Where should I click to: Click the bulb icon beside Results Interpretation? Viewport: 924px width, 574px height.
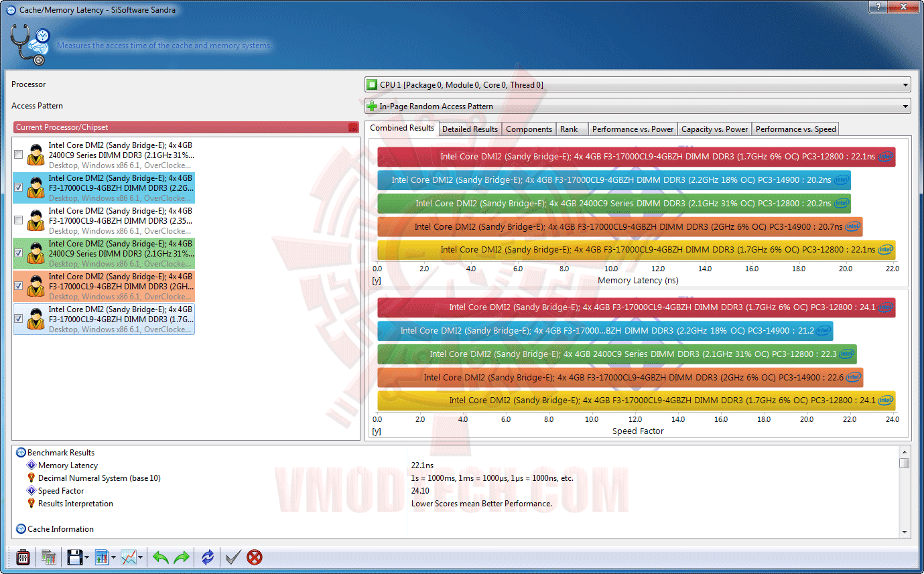[31, 504]
